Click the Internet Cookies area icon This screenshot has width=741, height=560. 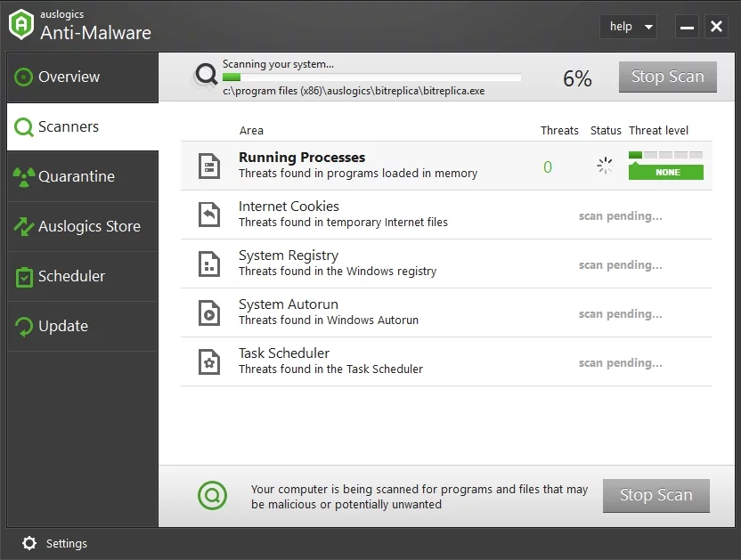[x=209, y=215]
